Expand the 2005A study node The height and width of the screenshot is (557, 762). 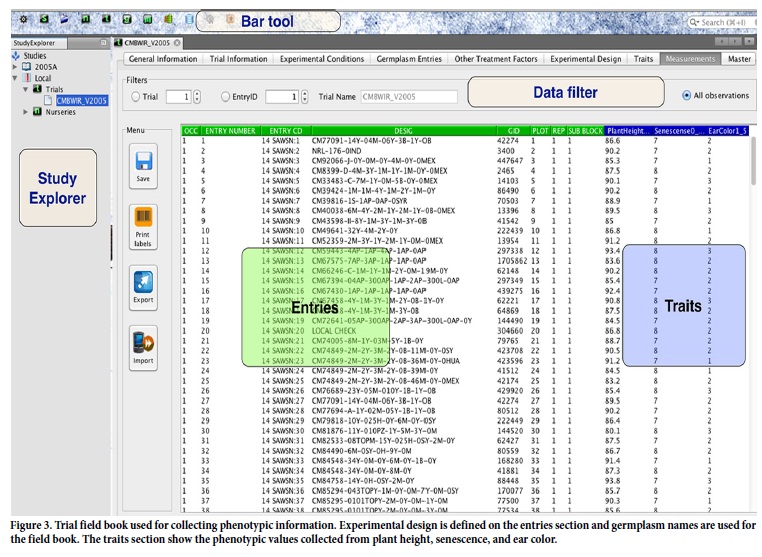[15, 67]
